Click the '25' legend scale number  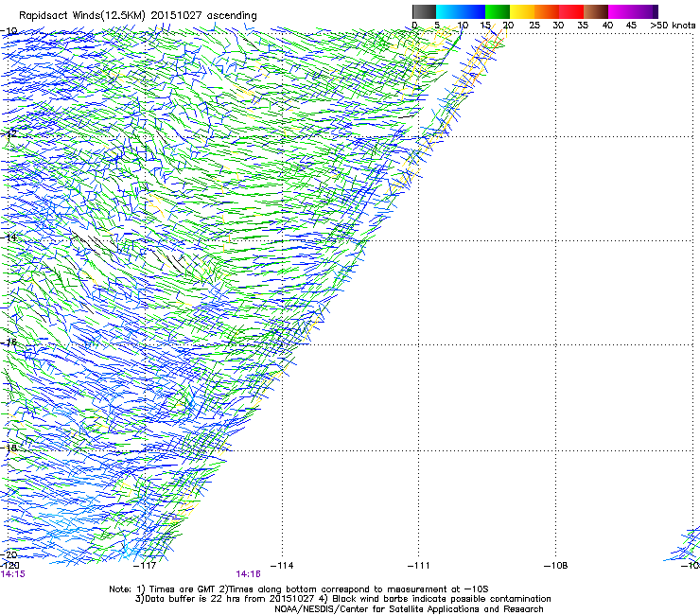click(x=534, y=26)
